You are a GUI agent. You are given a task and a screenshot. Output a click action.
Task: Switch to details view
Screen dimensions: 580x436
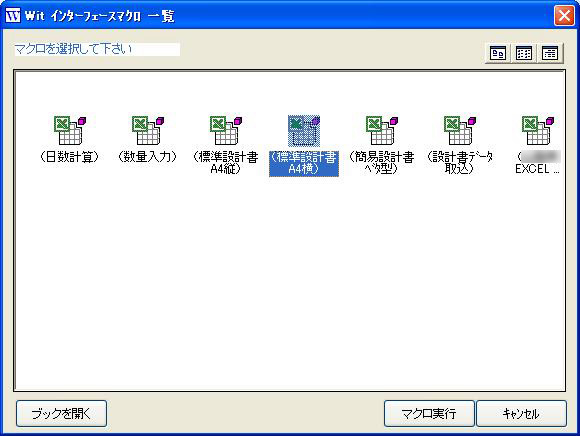click(550, 53)
